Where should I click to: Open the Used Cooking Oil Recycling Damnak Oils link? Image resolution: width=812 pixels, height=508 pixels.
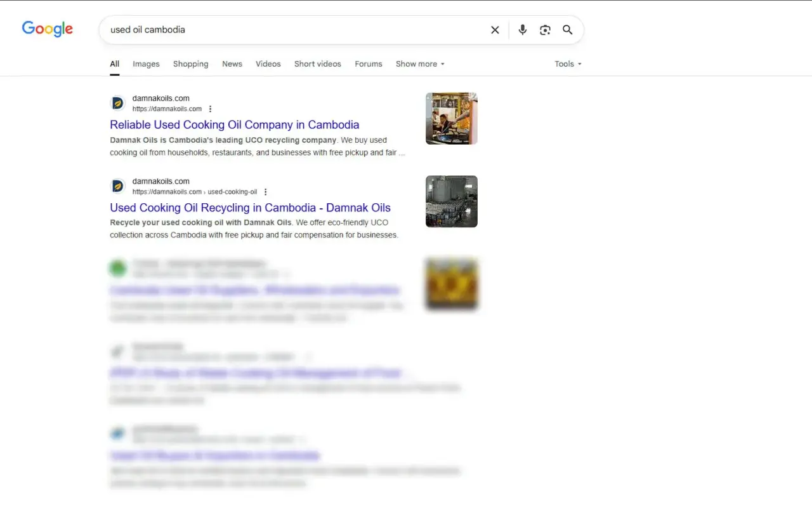coord(250,208)
